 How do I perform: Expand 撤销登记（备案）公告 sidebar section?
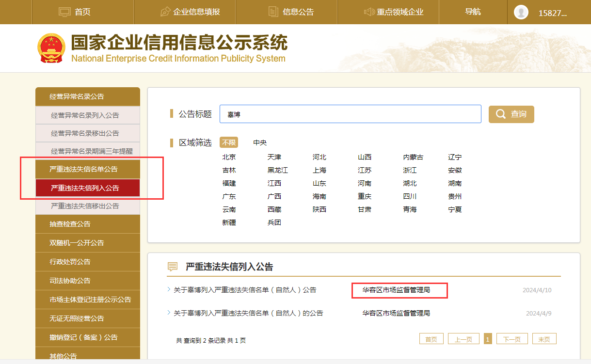tap(88, 337)
